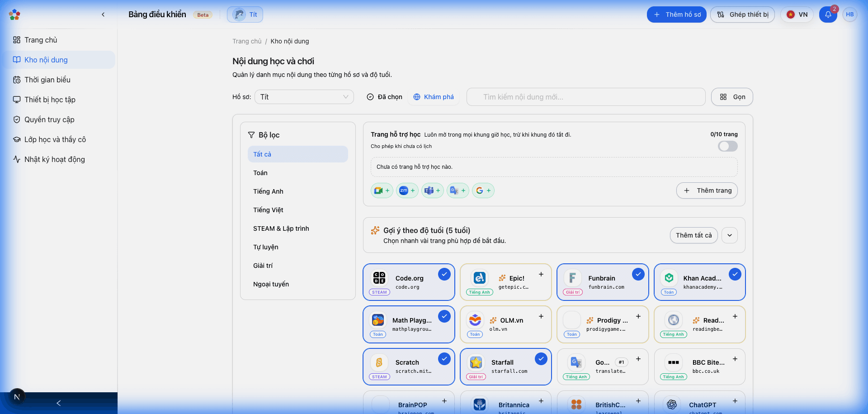Collapse the sidebar with the chevron arrow

(x=103, y=14)
